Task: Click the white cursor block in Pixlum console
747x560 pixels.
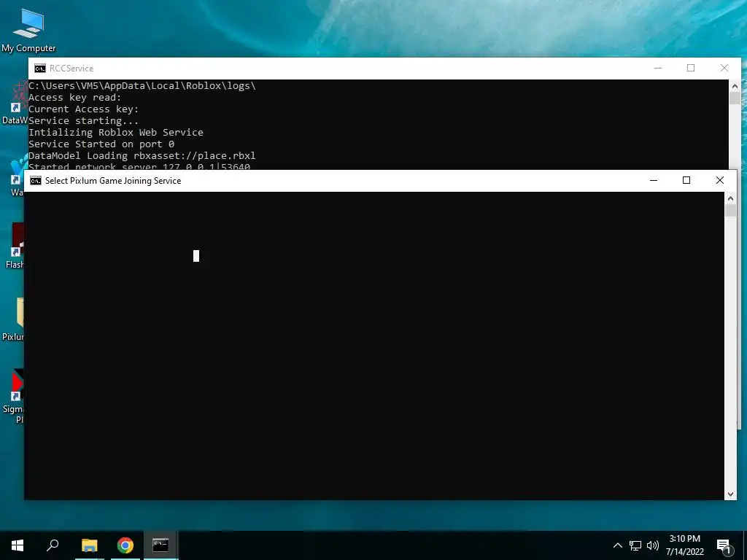Action: (x=196, y=256)
